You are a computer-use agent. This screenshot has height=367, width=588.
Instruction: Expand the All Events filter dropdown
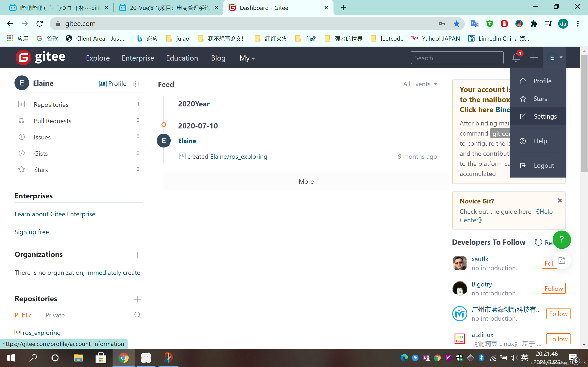point(420,84)
